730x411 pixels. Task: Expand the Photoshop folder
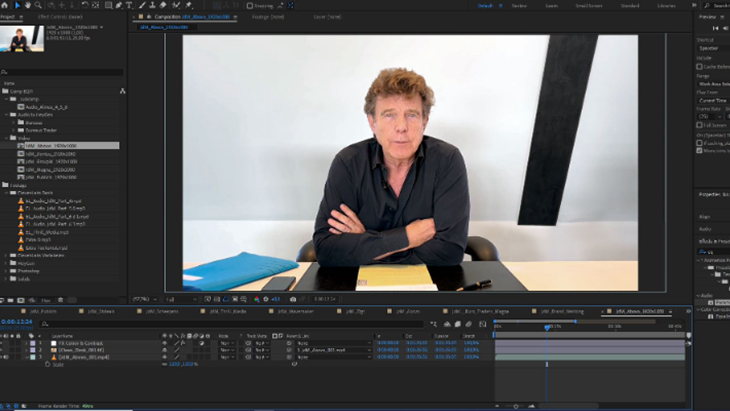(6, 271)
